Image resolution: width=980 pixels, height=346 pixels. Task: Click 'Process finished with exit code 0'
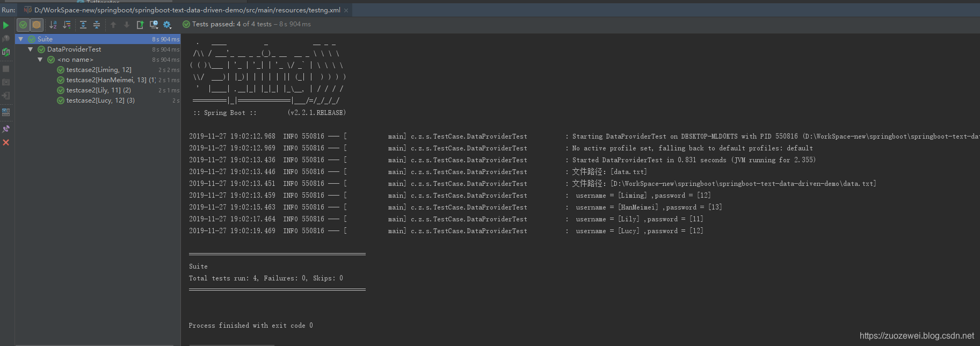251,326
